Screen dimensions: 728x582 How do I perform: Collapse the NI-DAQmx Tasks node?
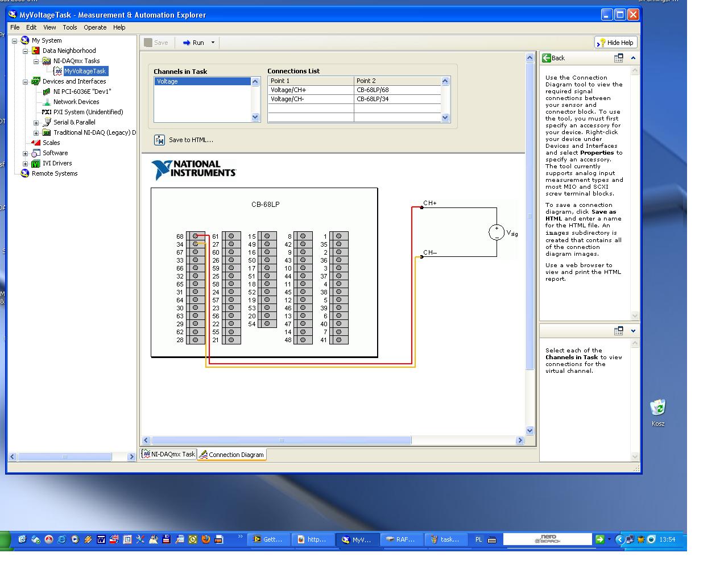[36, 61]
